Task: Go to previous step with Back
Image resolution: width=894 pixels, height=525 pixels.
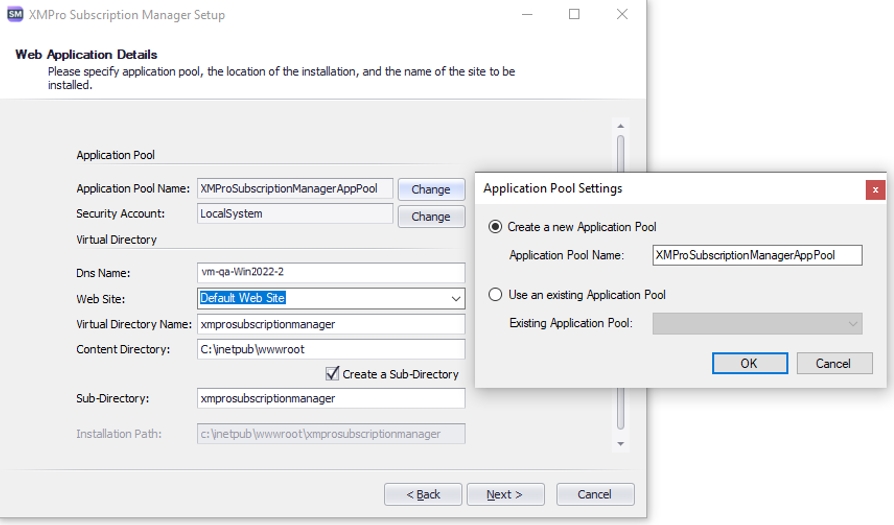Action: pyautogui.click(x=423, y=494)
